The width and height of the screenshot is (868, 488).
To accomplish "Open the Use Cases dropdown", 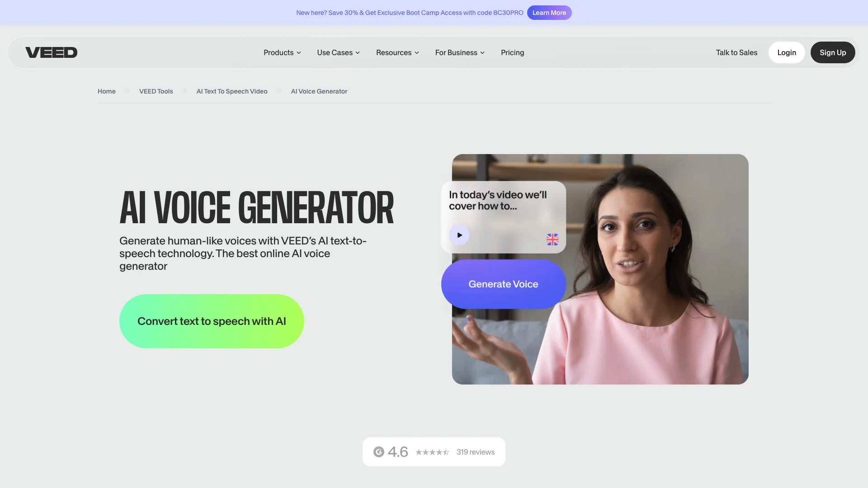I will pyautogui.click(x=338, y=52).
